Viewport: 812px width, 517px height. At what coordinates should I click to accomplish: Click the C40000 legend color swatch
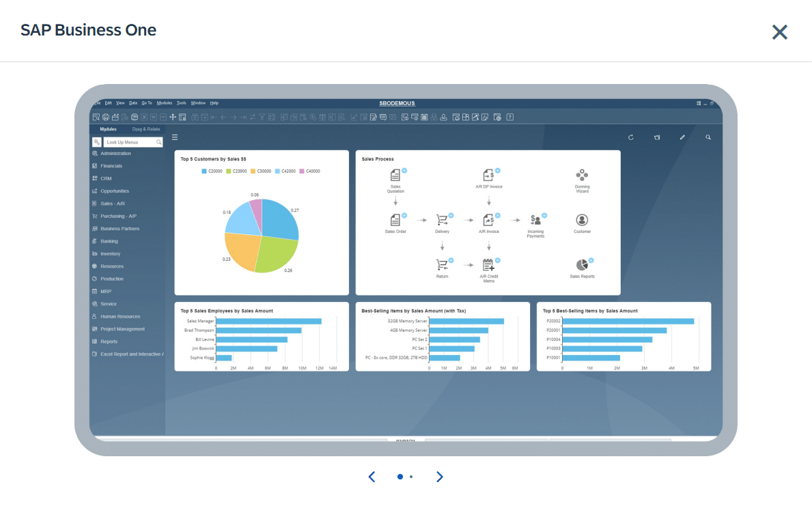pyautogui.click(x=302, y=171)
